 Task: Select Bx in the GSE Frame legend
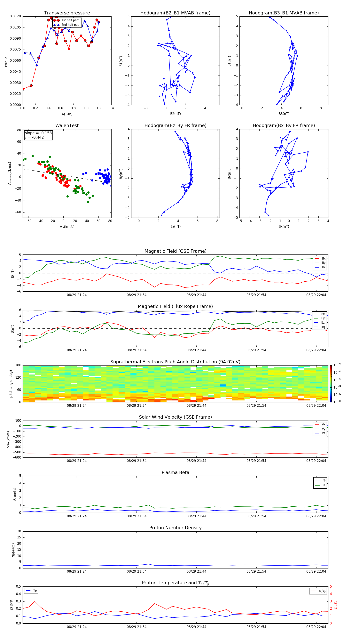pyautogui.click(x=320, y=259)
